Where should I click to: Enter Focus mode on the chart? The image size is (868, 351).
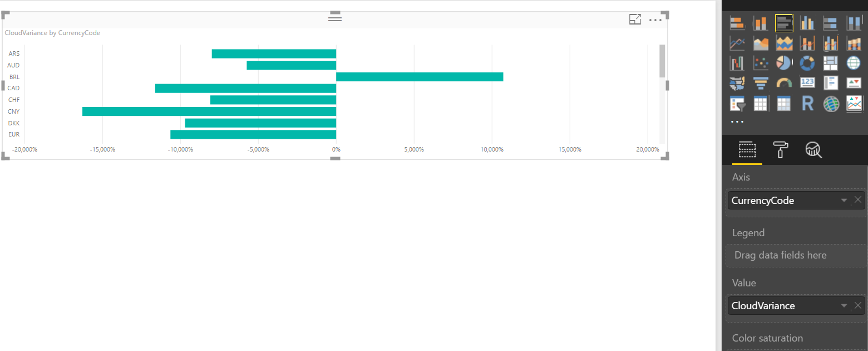click(635, 19)
